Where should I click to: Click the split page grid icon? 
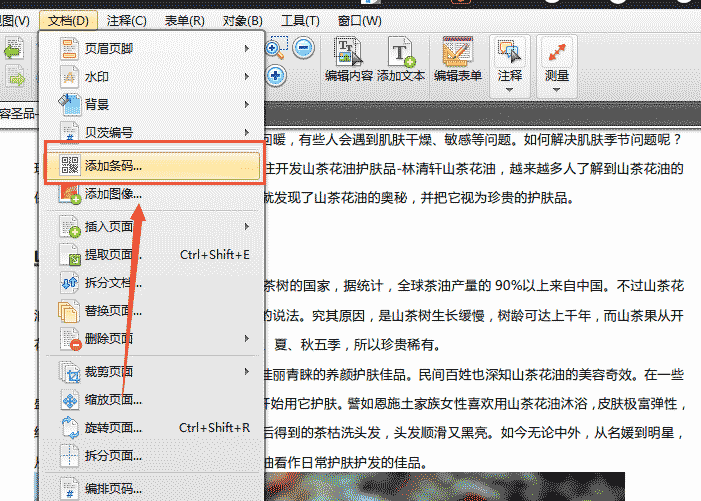coord(69,456)
